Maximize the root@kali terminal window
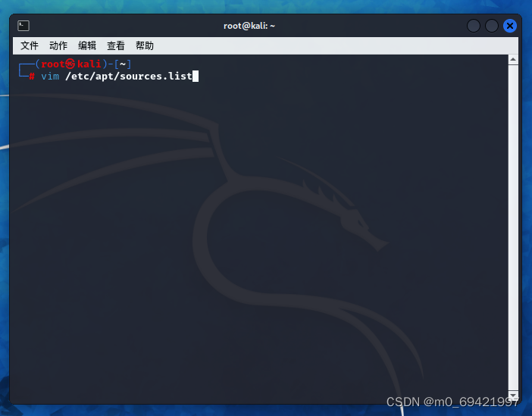 492,26
